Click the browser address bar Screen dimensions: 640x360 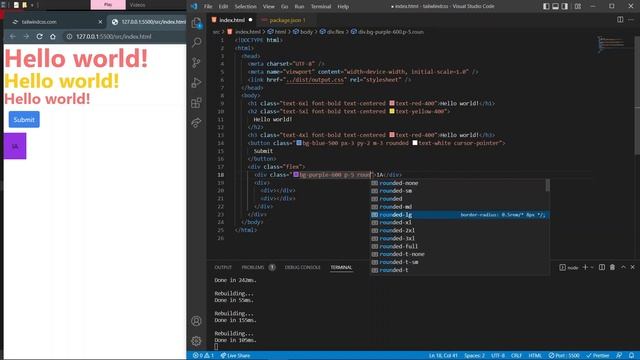pyautogui.click(x=124, y=36)
